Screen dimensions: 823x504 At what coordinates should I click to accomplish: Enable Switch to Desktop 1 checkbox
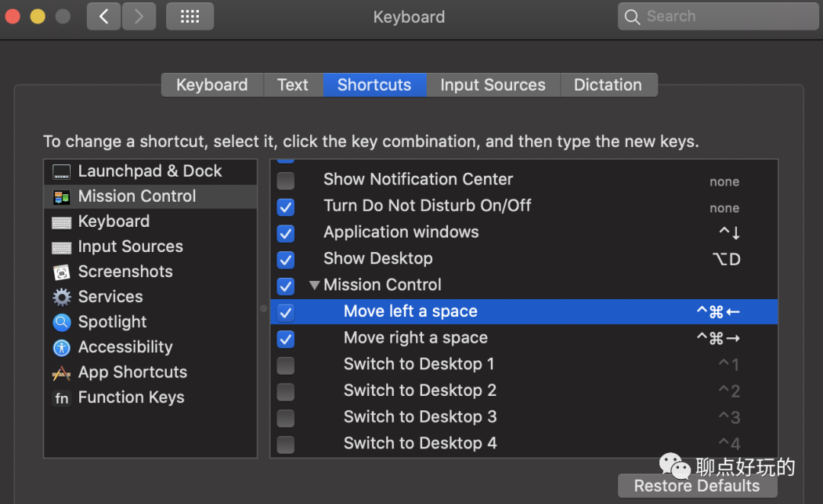pyautogui.click(x=286, y=365)
